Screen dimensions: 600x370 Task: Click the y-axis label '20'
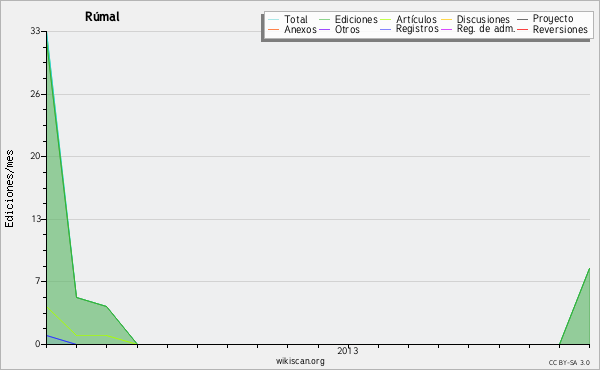coord(36,156)
